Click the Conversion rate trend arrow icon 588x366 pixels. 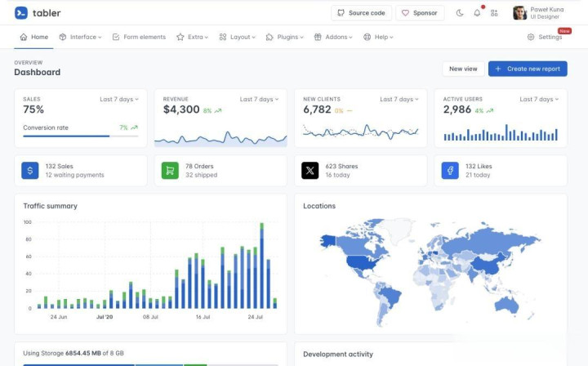click(134, 127)
